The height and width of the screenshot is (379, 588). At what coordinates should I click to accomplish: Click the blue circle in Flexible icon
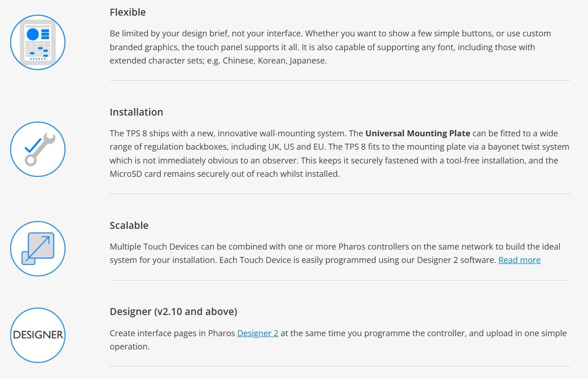tap(33, 34)
